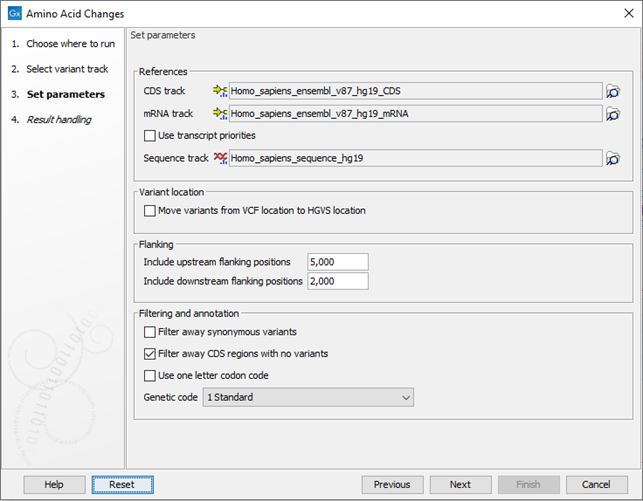Viewport: 643px width, 501px height.
Task: Toggle Move variants from VCF to HGVS location
Action: coord(150,211)
